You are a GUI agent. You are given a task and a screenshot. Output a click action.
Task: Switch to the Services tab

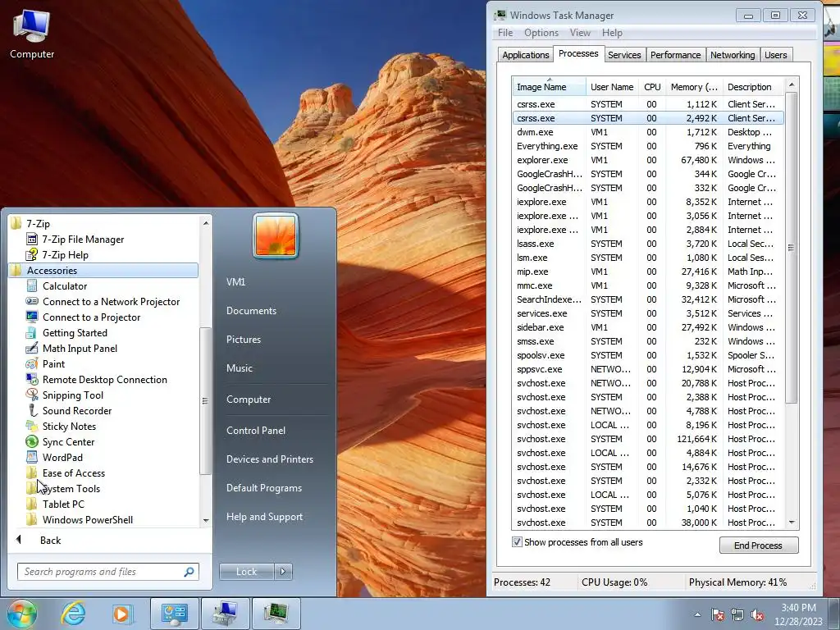[x=624, y=55]
